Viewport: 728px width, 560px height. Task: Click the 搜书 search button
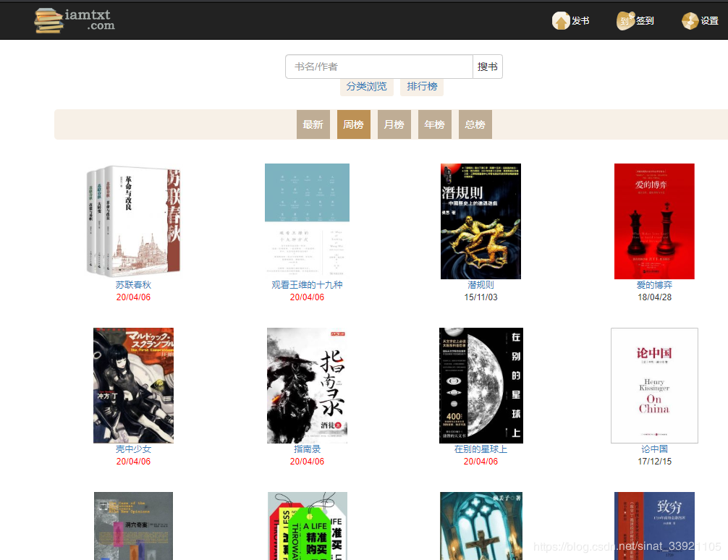tap(488, 67)
